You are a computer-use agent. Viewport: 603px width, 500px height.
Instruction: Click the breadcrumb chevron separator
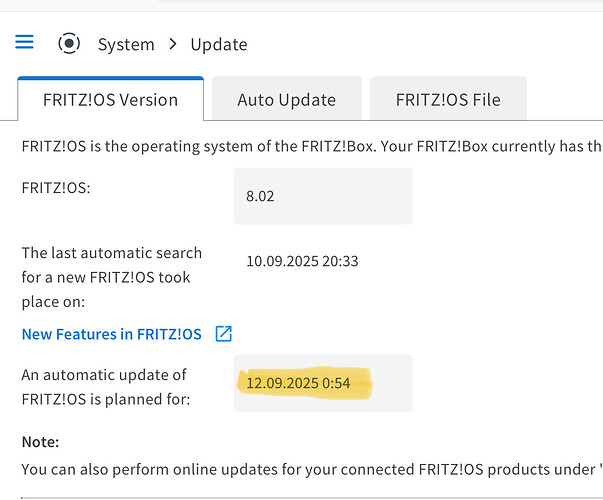click(x=173, y=44)
